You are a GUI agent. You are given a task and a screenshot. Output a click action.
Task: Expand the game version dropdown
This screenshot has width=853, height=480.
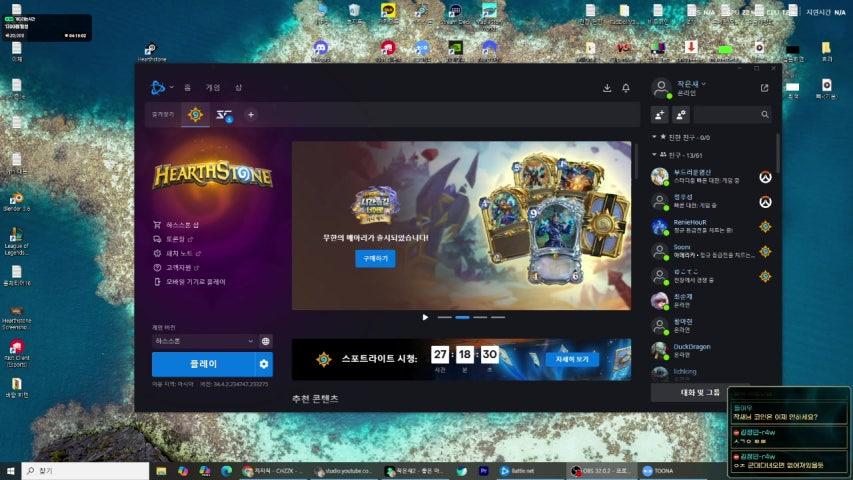[204, 341]
